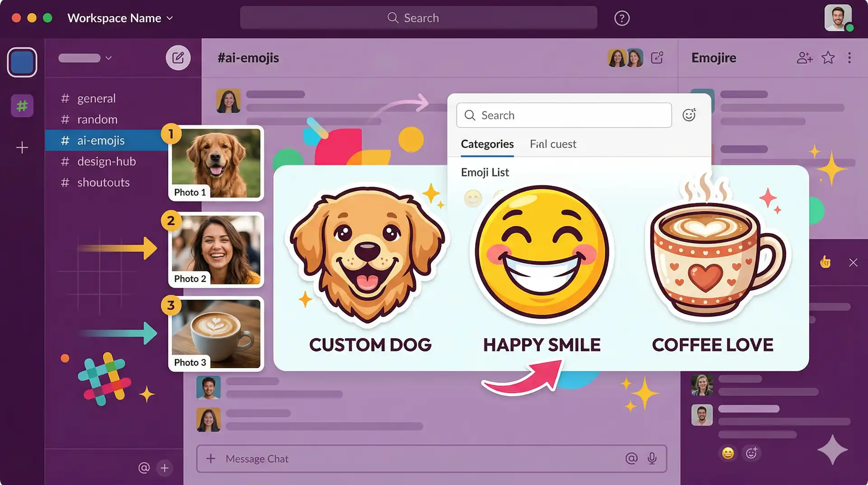This screenshot has width=868, height=485.
Task: Go to the shoutouts channel
Action: [x=103, y=182]
